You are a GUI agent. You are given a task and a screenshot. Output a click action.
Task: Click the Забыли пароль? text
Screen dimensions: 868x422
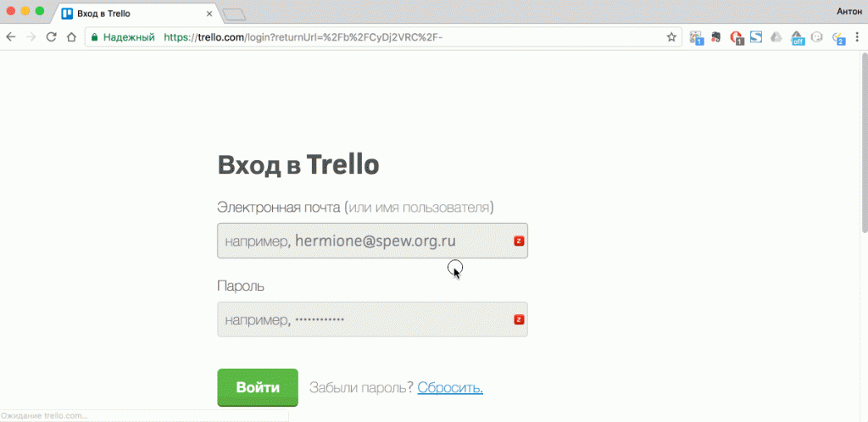coord(361,388)
